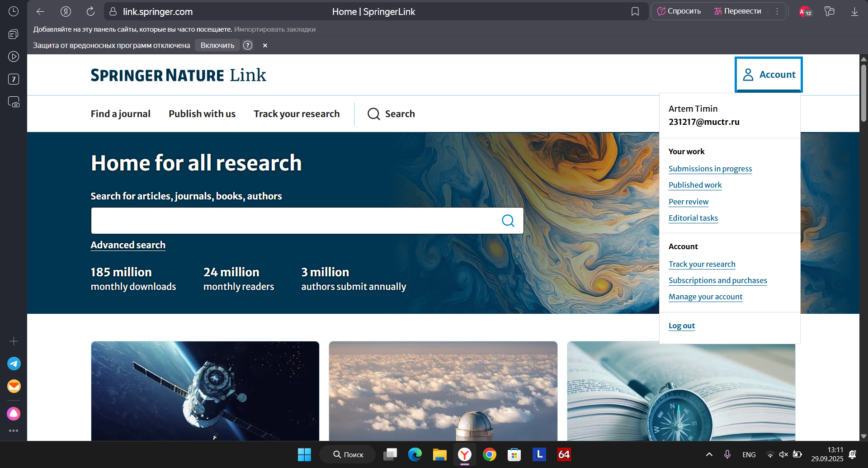This screenshot has width=868, height=468.
Task: Click the Log out link
Action: click(681, 326)
